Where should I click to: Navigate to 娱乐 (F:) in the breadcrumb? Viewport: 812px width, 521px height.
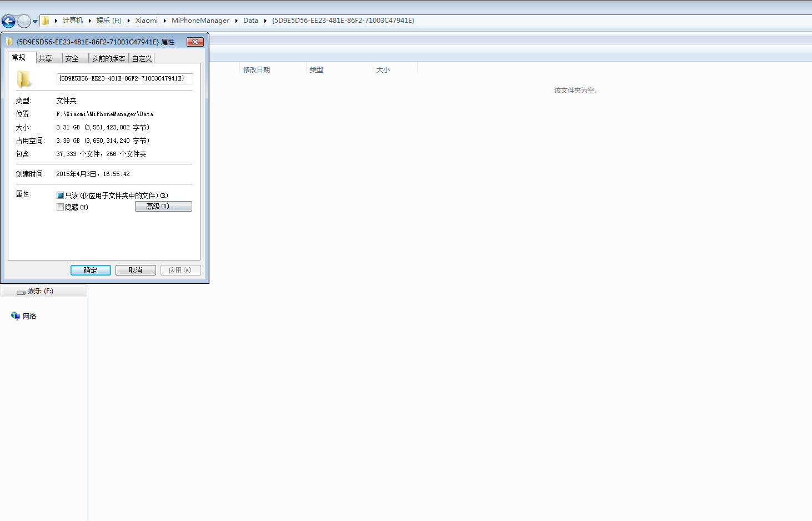[109, 21]
